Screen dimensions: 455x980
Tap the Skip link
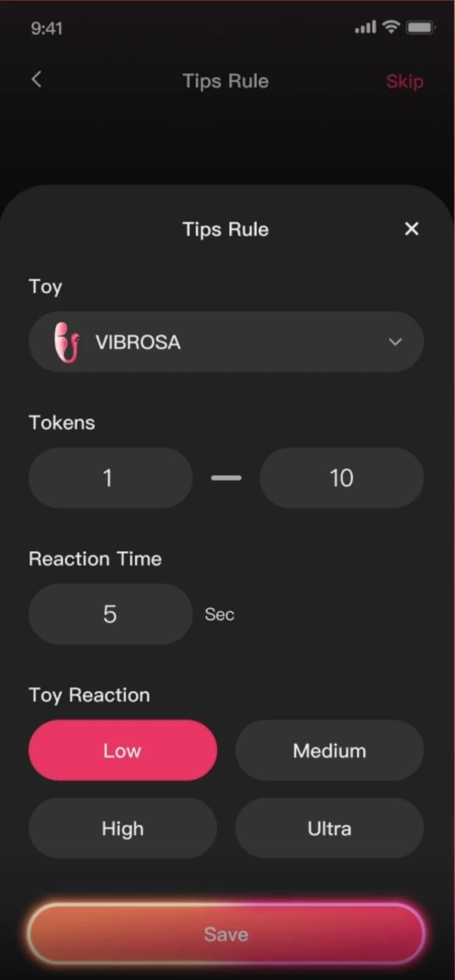click(405, 81)
